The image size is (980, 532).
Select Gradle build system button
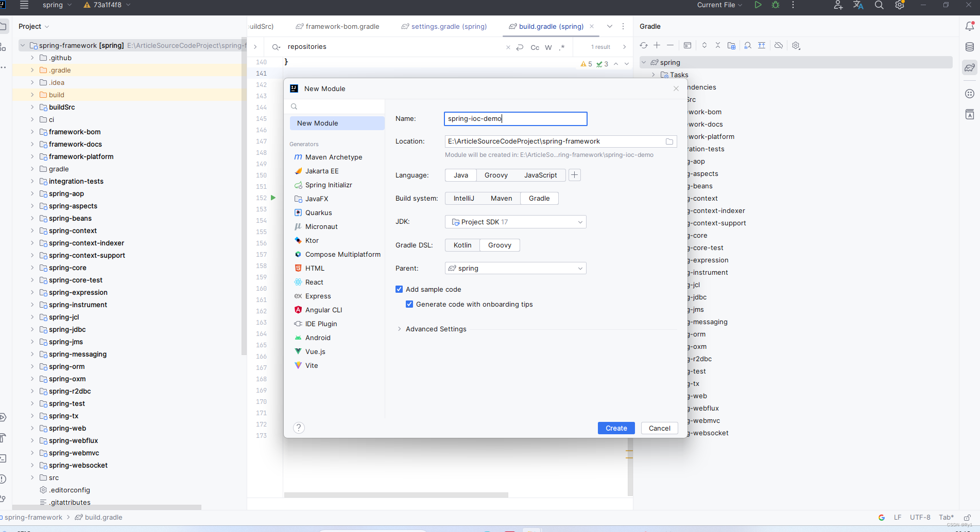pos(539,199)
